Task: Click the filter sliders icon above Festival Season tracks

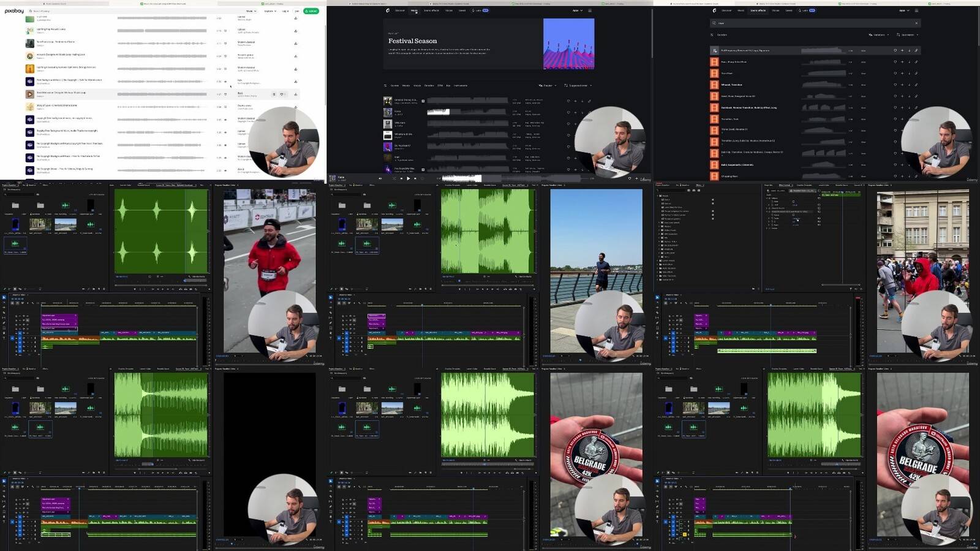Action: (x=385, y=86)
